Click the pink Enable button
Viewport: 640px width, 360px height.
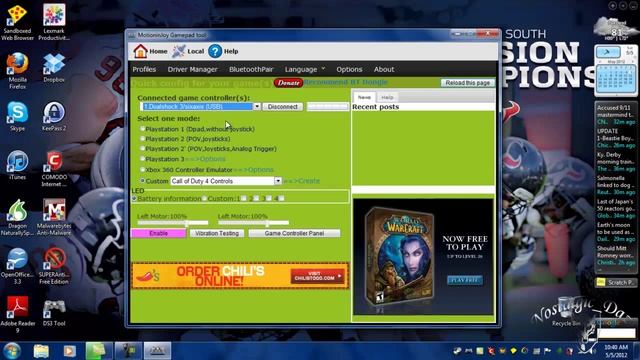pos(158,233)
